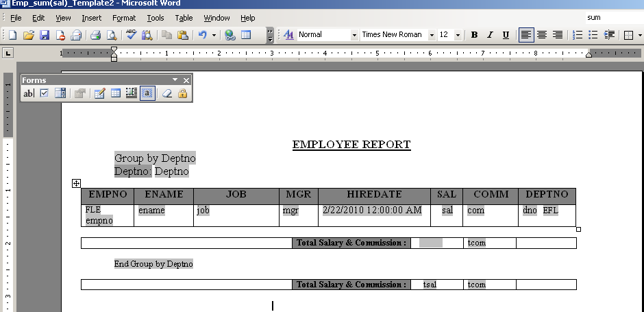Toggle Form Field Shading button
The width and height of the screenshot is (644, 312).
pyautogui.click(x=147, y=93)
